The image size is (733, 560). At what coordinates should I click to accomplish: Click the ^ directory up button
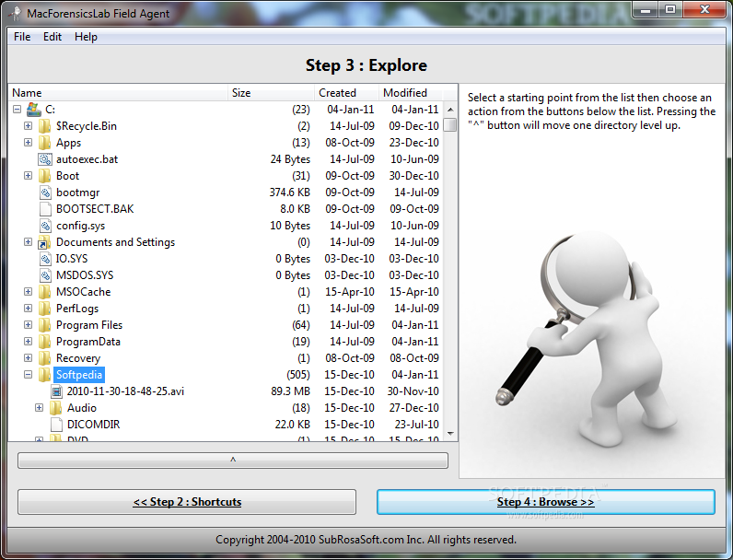pyautogui.click(x=233, y=461)
